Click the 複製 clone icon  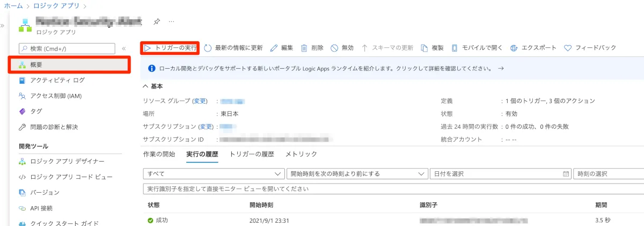[x=424, y=48]
